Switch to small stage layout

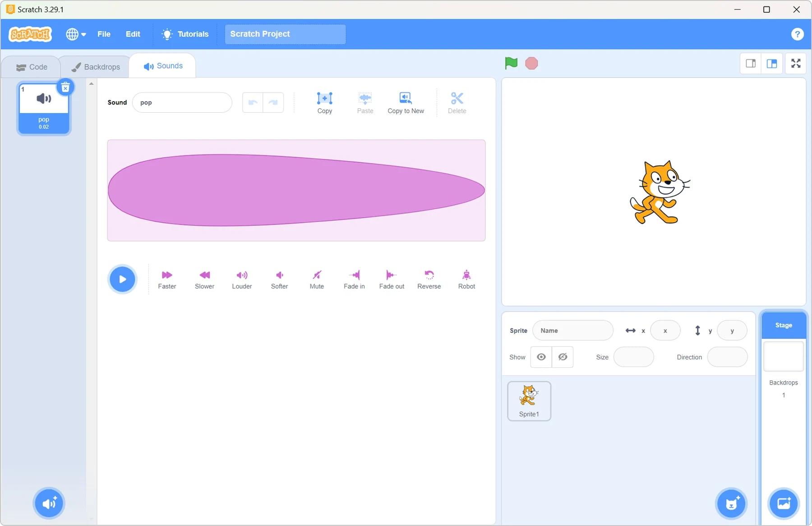[x=751, y=64]
